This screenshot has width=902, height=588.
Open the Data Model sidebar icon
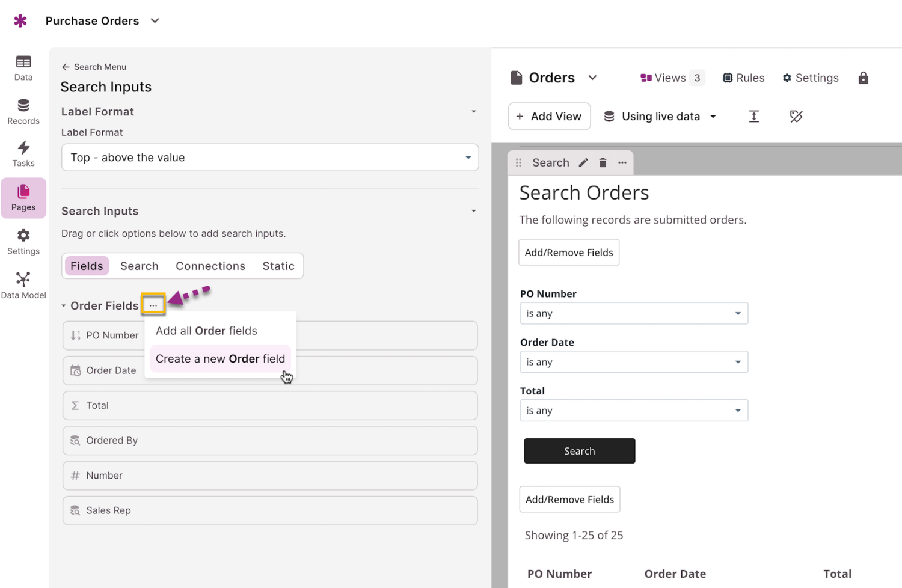[x=23, y=285]
